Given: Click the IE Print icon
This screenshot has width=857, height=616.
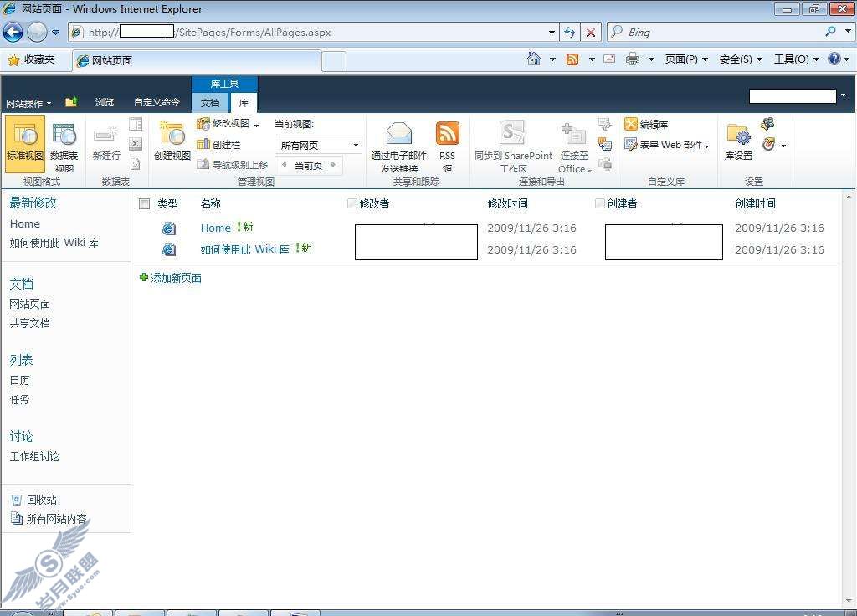Looking at the screenshot, I should point(633,59).
